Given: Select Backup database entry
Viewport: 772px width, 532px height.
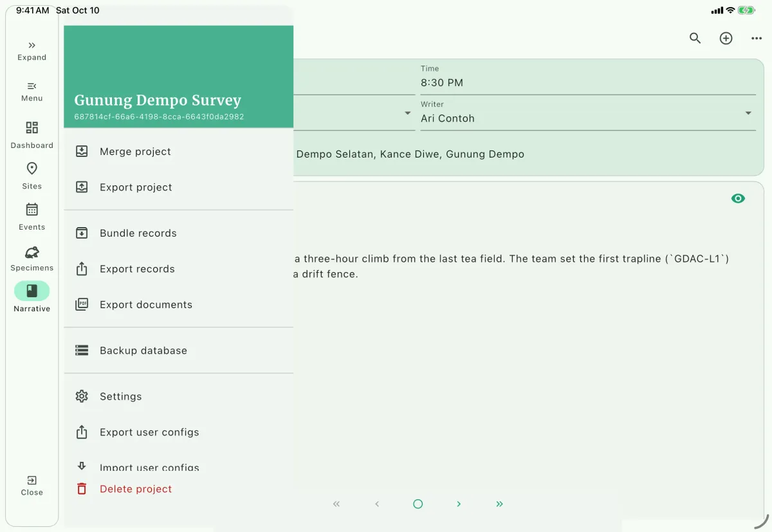Looking at the screenshot, I should click(x=179, y=351).
